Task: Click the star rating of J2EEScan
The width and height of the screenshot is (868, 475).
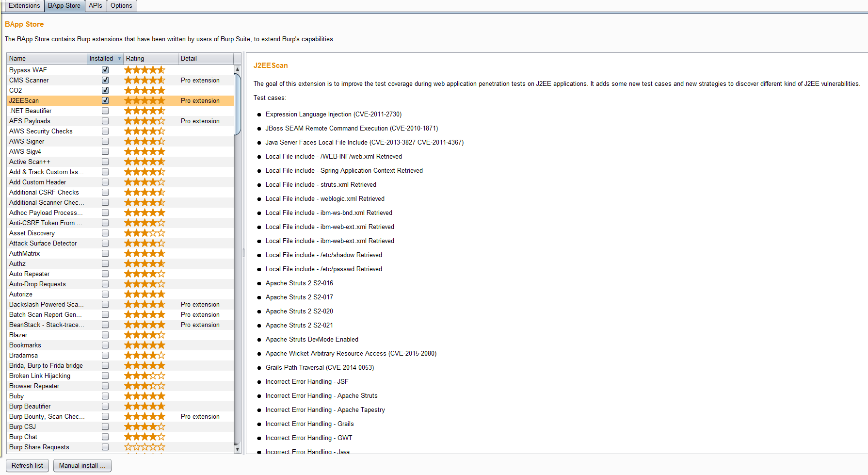Action: 145,100
